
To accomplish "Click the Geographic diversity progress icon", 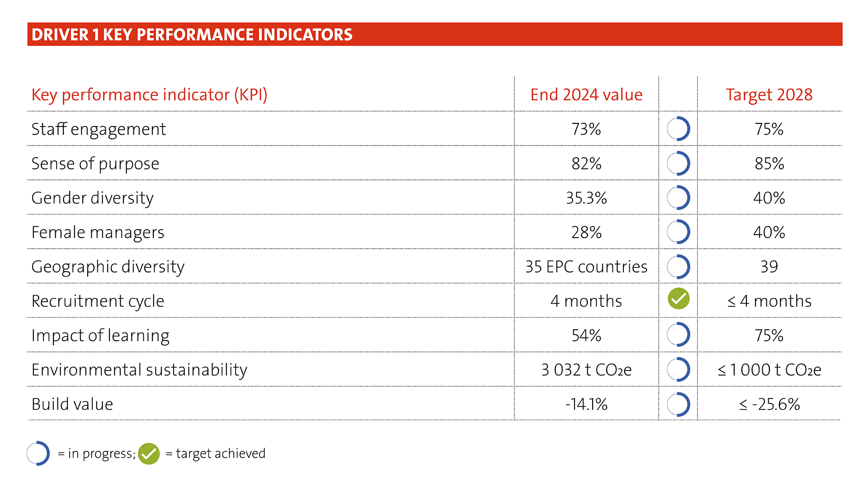I will 678,267.
